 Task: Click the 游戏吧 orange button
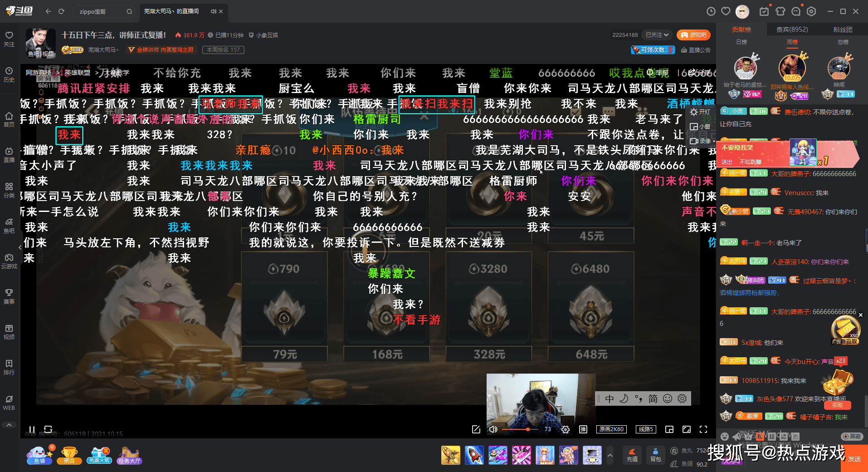[x=693, y=35]
